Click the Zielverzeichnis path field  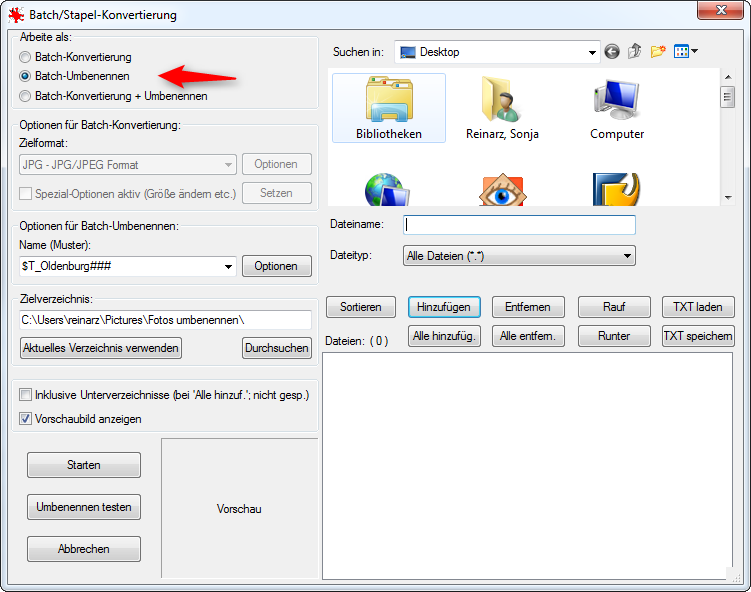[x=166, y=320]
